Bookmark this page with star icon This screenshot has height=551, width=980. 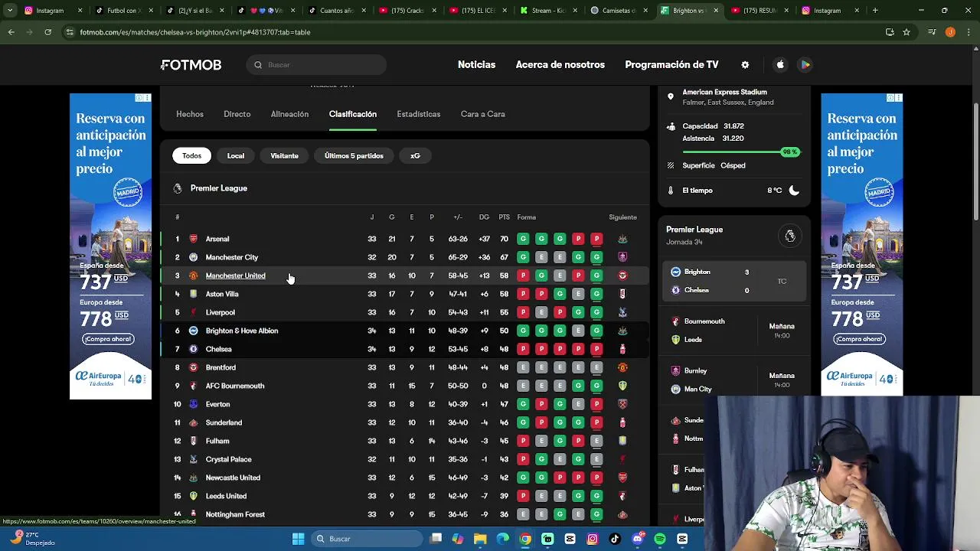pyautogui.click(x=906, y=32)
